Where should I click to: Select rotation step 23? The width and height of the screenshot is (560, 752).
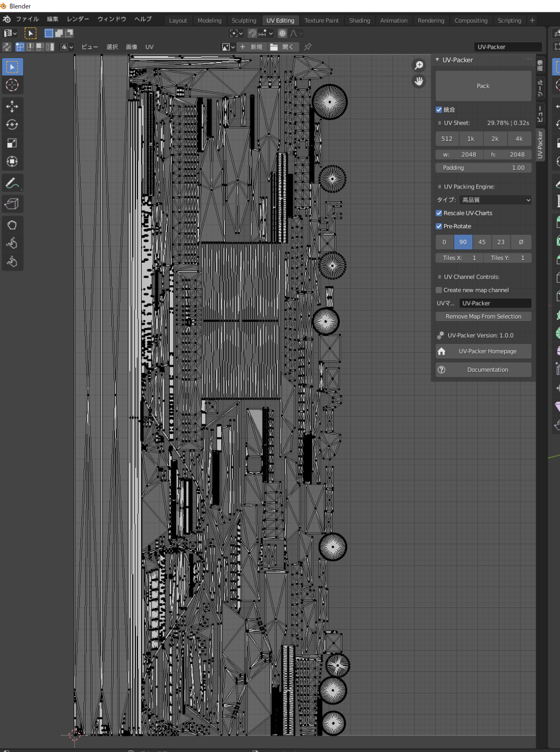[501, 242]
